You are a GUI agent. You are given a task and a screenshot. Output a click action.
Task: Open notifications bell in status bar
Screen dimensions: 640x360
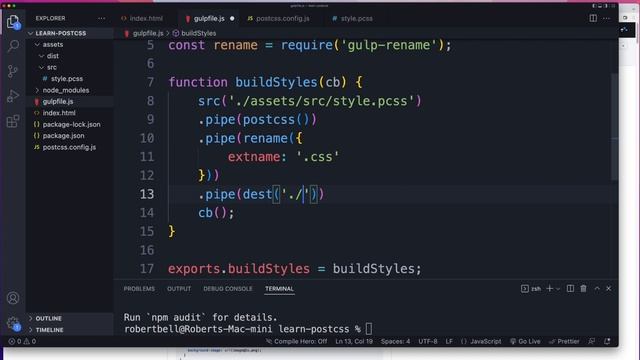point(607,341)
